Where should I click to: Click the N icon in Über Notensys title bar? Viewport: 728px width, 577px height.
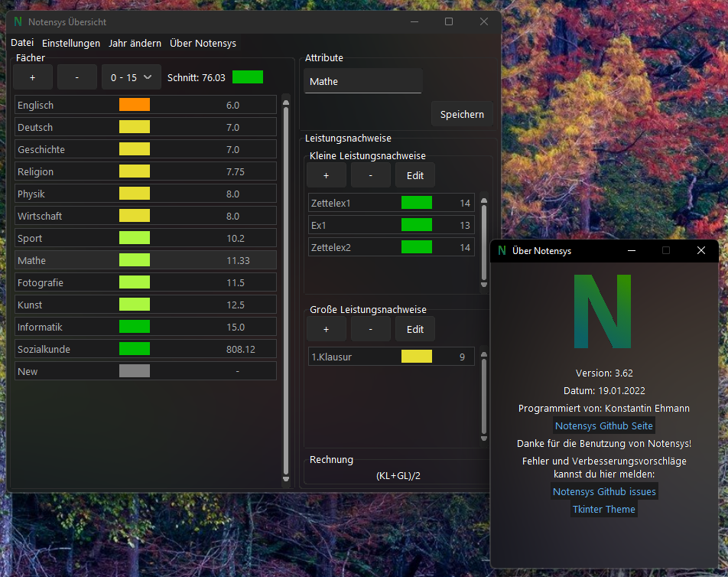[x=502, y=250]
